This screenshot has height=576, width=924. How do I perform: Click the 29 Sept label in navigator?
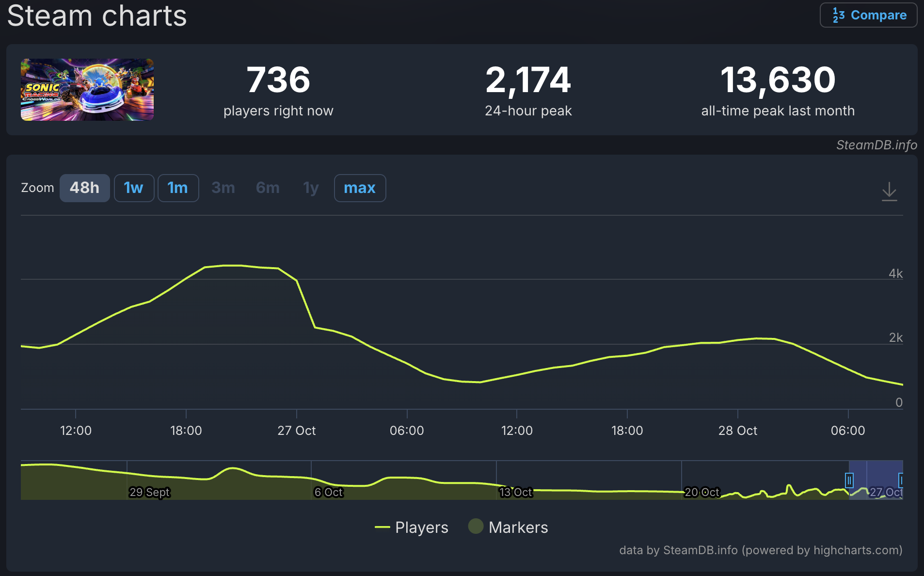pos(149,492)
